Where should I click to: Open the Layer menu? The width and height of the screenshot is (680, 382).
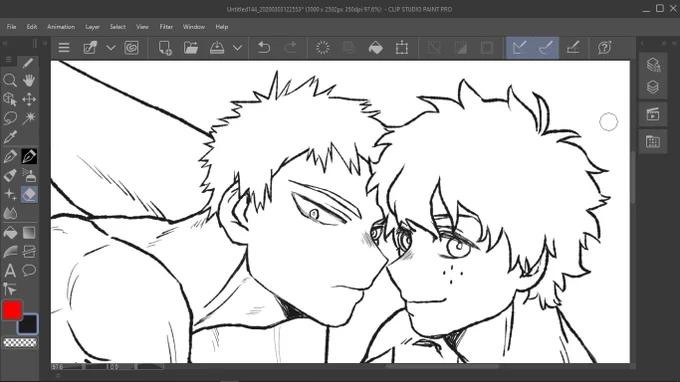coord(92,27)
